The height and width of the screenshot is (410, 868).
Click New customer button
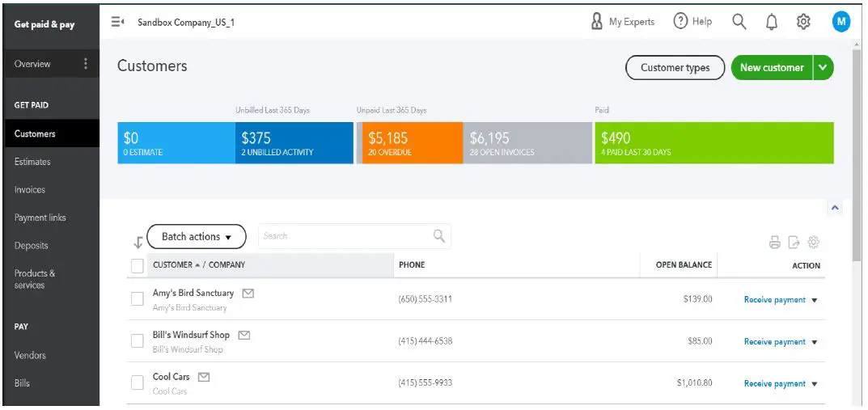pos(772,67)
